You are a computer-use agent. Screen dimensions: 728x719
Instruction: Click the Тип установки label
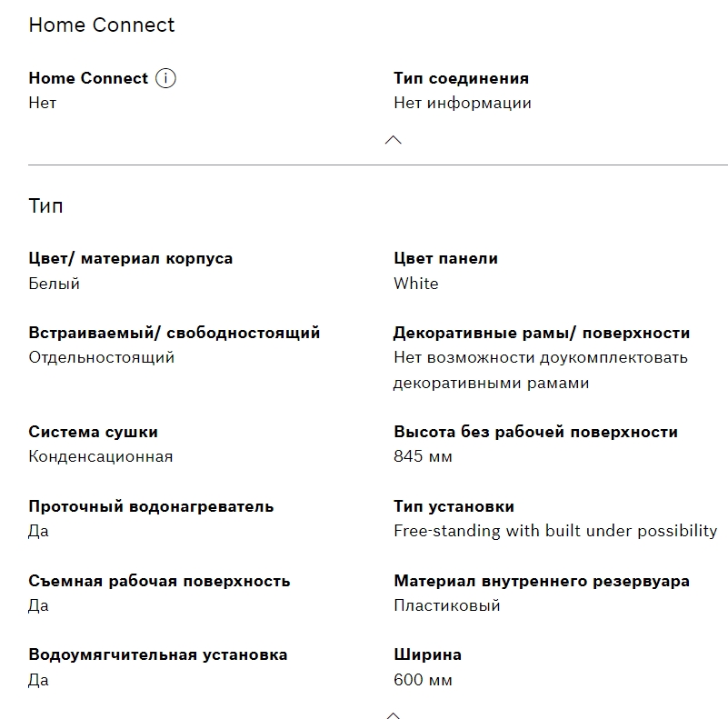[x=454, y=506]
